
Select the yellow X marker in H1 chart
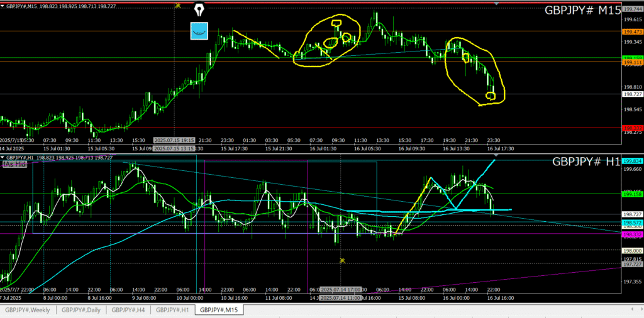pos(342,261)
